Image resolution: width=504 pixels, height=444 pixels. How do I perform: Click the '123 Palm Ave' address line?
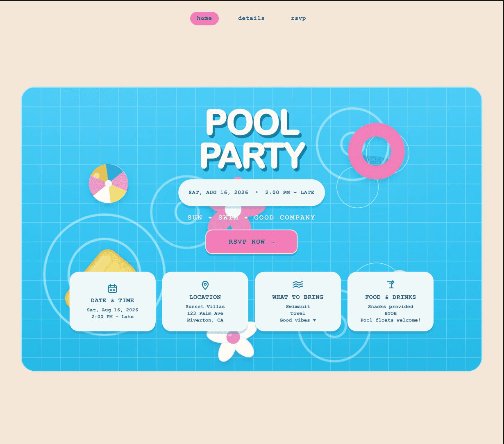coord(205,314)
